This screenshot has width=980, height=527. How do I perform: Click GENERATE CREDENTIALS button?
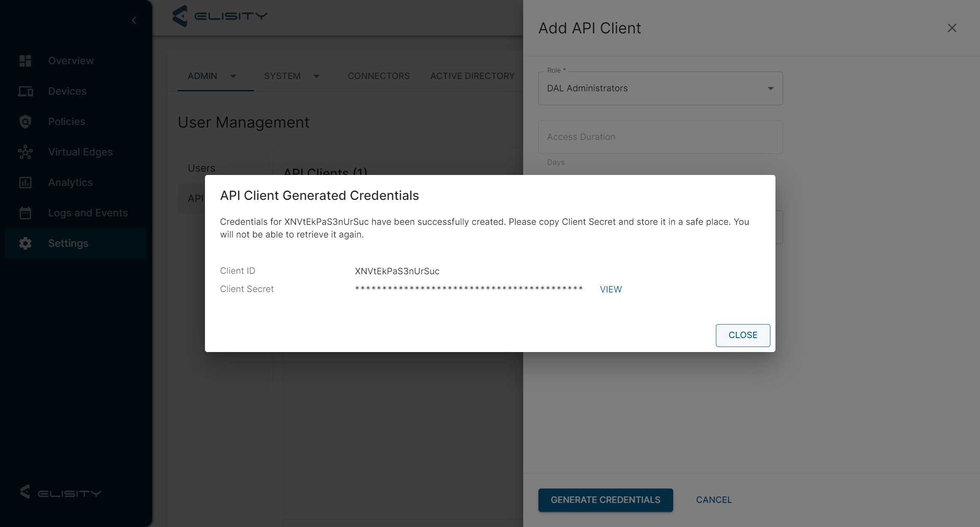(x=605, y=500)
